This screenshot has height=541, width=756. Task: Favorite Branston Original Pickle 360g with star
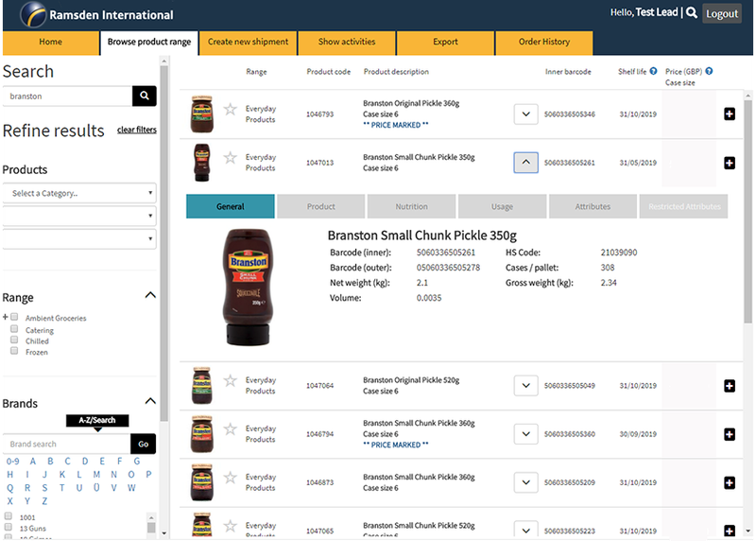[230, 110]
